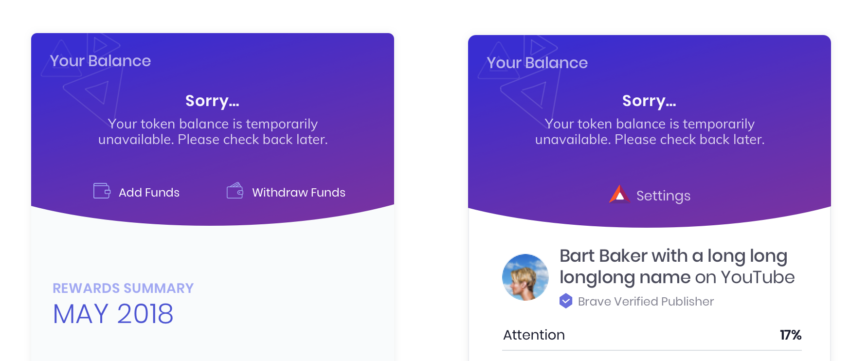
Task: Click Bart Baker's profile thumbnail
Action: [525, 277]
